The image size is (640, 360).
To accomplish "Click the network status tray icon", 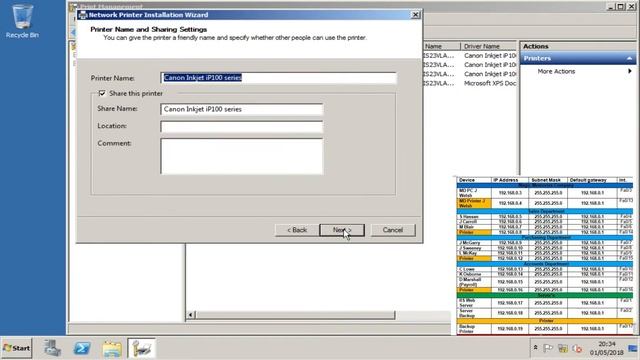I will (x=563, y=348).
